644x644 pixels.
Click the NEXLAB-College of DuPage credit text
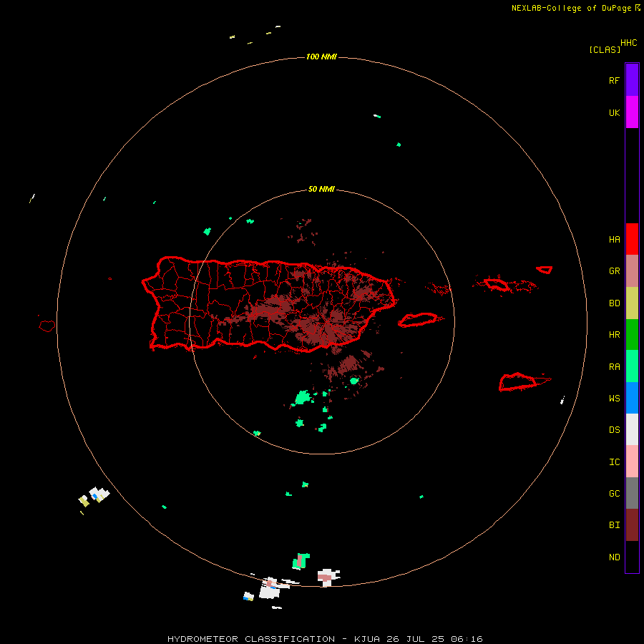pos(571,8)
